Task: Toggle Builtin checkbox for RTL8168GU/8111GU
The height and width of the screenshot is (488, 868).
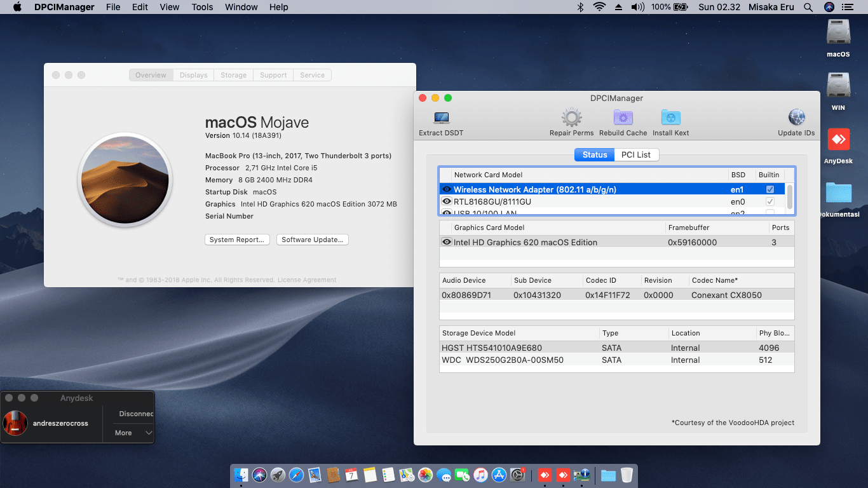Action: [x=770, y=201]
